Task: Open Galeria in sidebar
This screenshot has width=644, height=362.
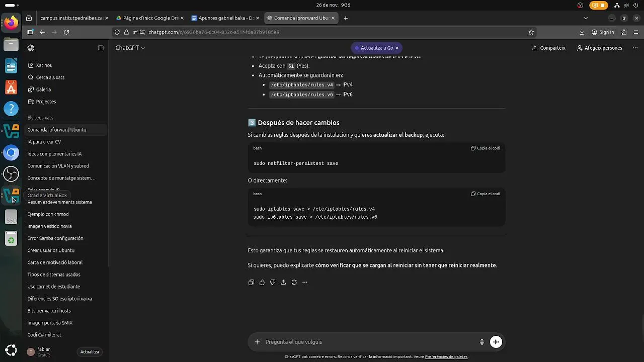Action: pyautogui.click(x=66, y=89)
